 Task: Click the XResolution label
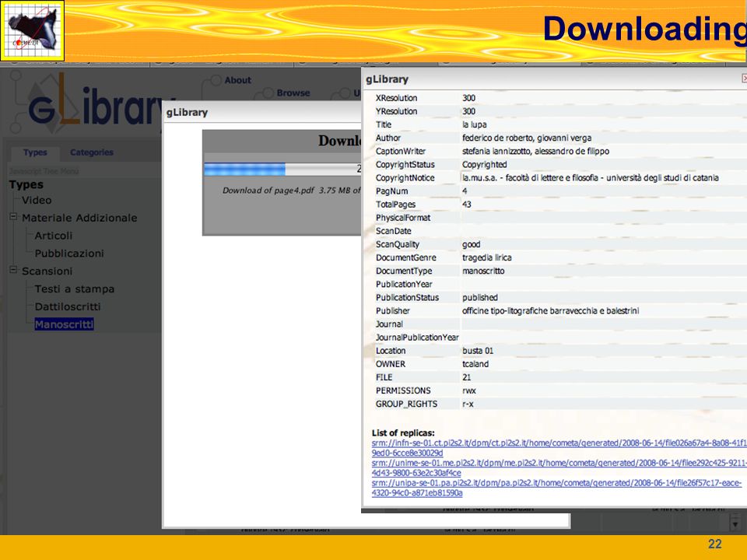click(396, 98)
